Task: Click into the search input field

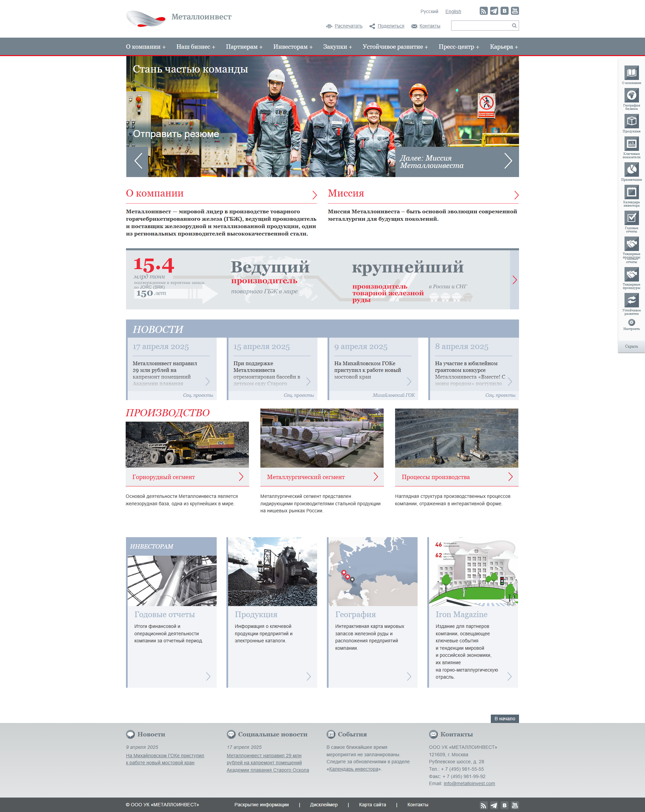Action: coord(480,26)
